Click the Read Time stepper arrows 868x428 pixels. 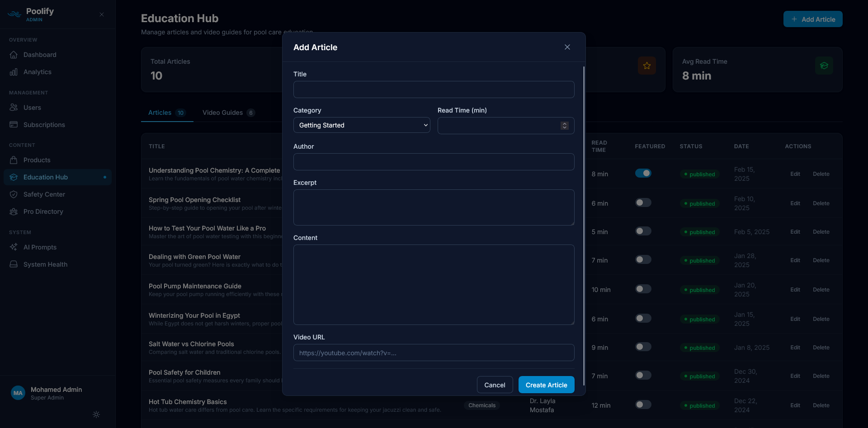point(565,126)
